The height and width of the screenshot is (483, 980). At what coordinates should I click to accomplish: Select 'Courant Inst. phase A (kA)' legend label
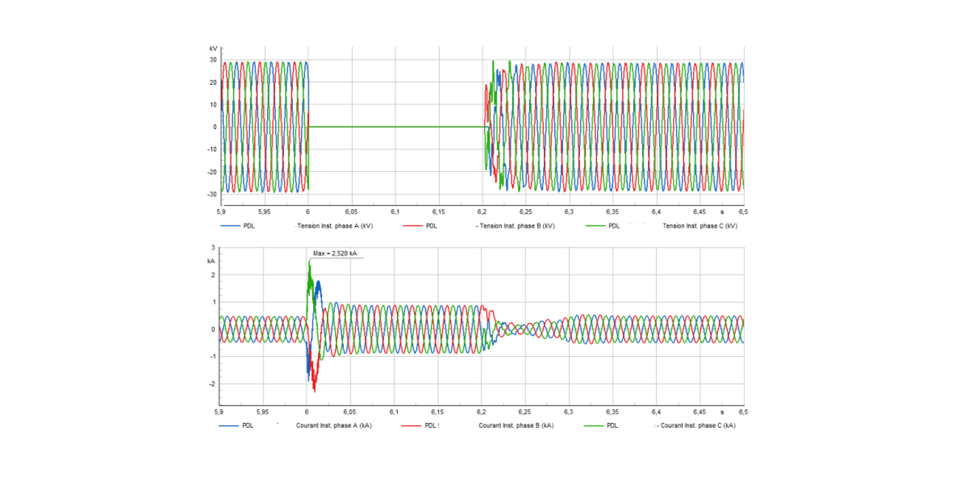(334, 426)
